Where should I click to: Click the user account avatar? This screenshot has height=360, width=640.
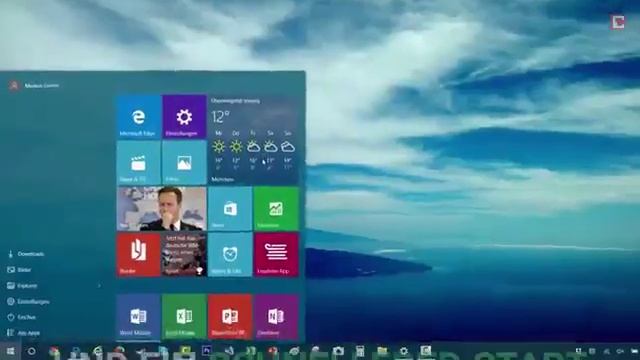[14, 85]
